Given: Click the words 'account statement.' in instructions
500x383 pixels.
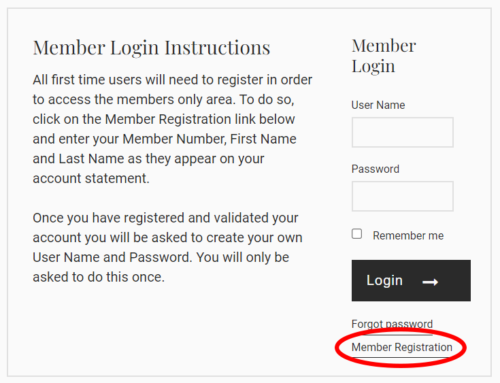Looking at the screenshot, I should point(91,178).
